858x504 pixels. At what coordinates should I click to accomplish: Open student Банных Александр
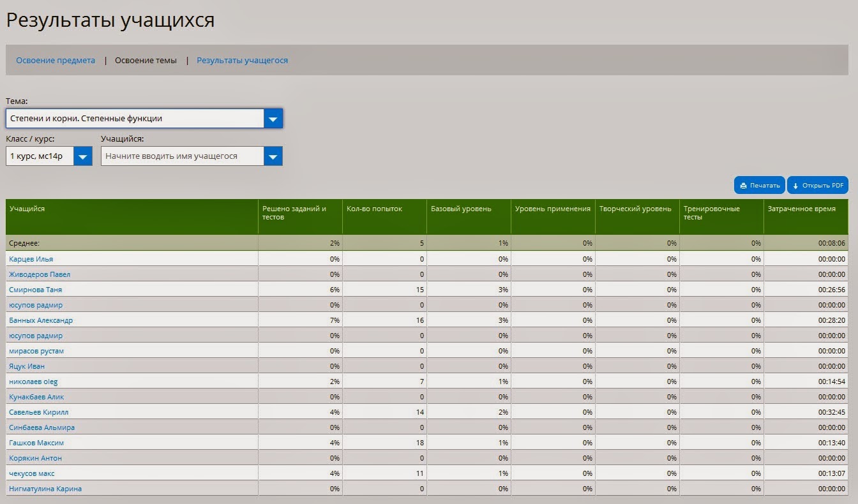coord(41,320)
